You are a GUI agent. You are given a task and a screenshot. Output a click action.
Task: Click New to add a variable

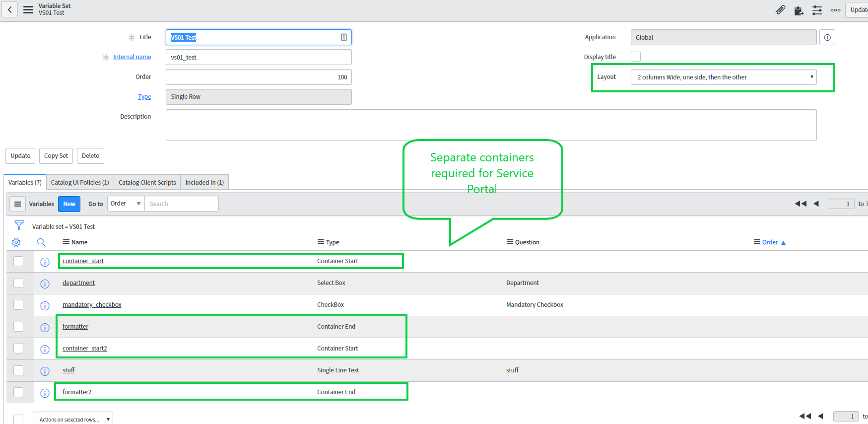(x=69, y=204)
